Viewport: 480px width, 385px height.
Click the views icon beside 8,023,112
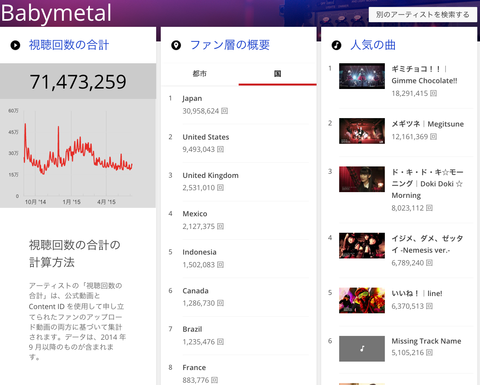tap(429, 208)
